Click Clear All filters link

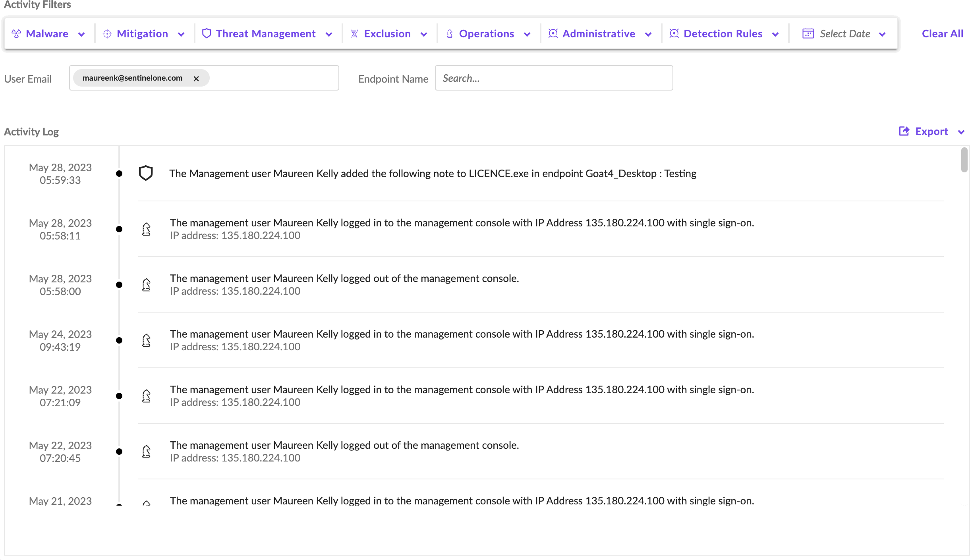(x=942, y=34)
